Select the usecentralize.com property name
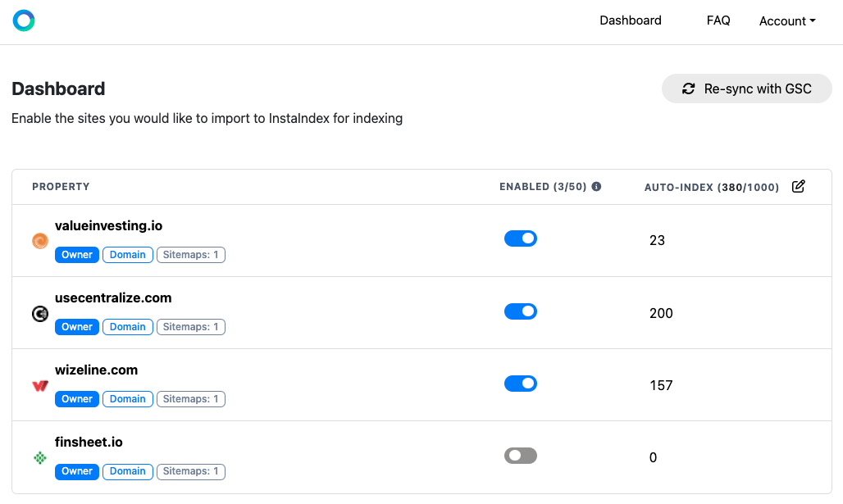The height and width of the screenshot is (504, 843). (x=113, y=297)
